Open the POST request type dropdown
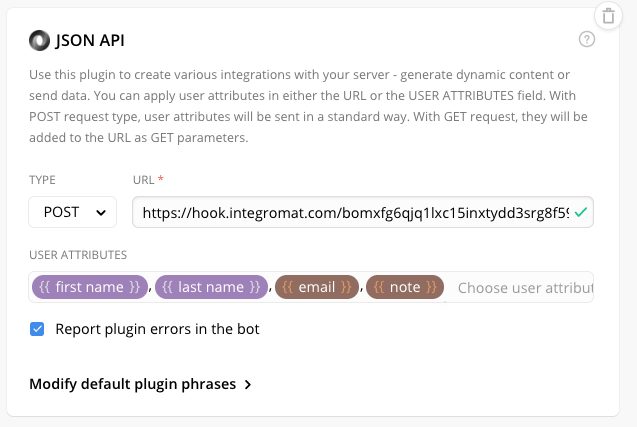 (x=73, y=212)
